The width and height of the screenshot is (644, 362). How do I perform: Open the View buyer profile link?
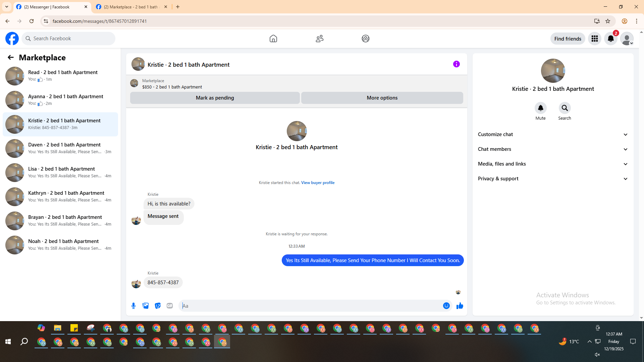tap(318, 183)
